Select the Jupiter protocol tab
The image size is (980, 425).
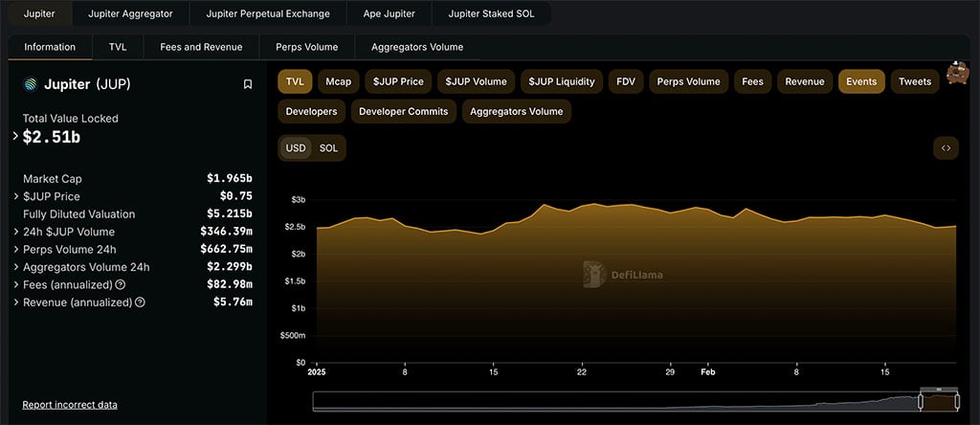[x=38, y=13]
